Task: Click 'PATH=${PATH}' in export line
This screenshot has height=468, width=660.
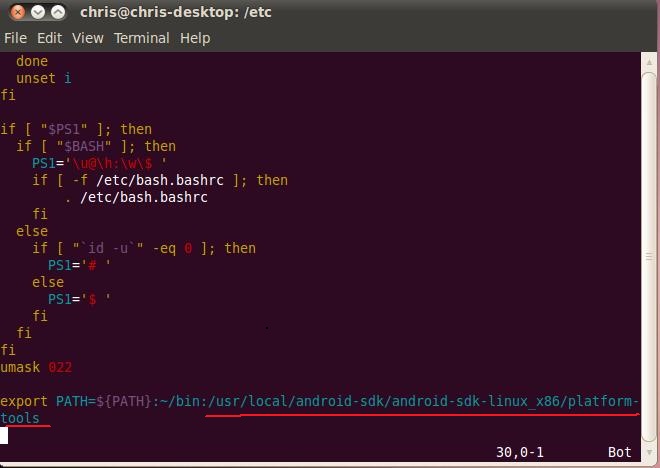Action: [x=104, y=401]
